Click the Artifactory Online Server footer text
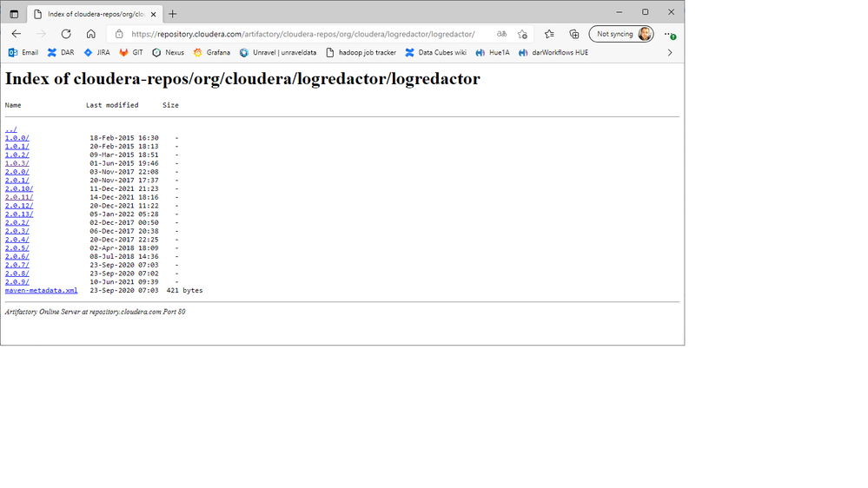 point(96,312)
